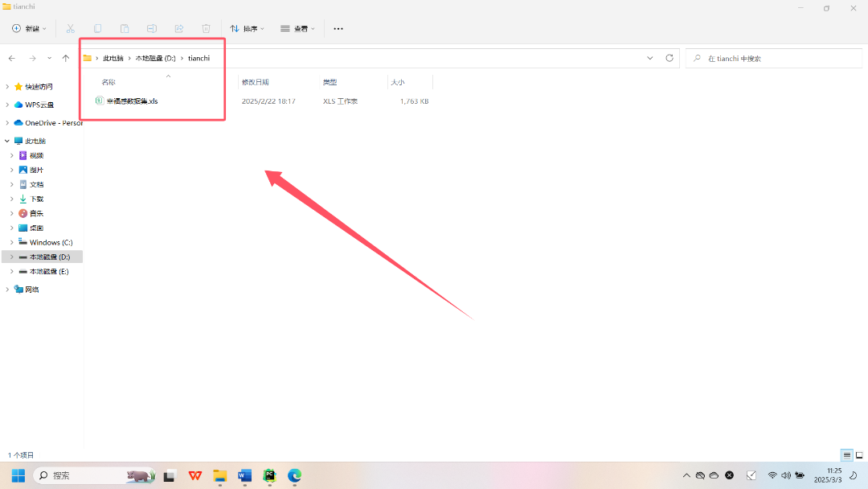This screenshot has height=489, width=868.
Task: Click the Refresh icon beside address bar
Action: [669, 58]
